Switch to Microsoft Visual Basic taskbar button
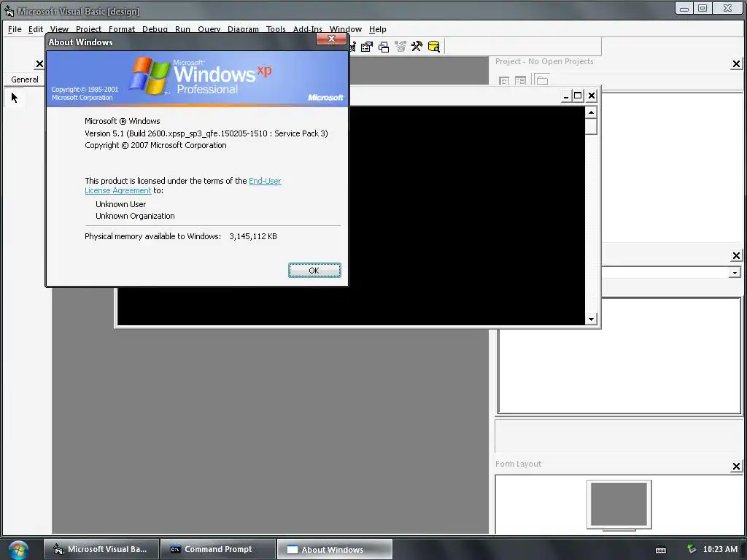 pyautogui.click(x=101, y=549)
